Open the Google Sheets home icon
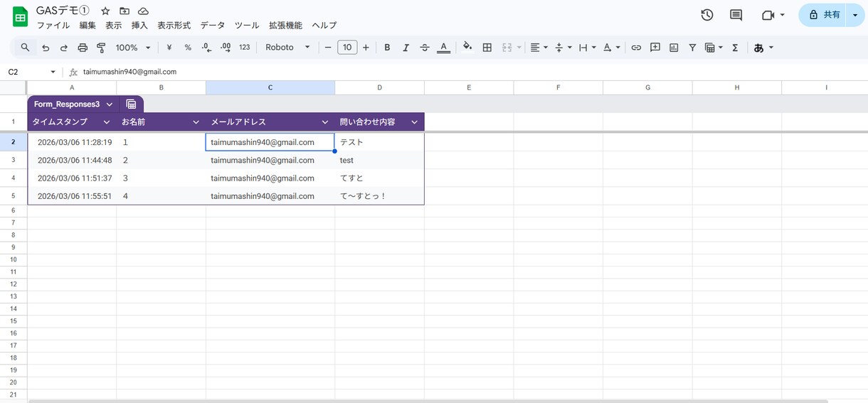The image size is (868, 403). click(x=21, y=17)
